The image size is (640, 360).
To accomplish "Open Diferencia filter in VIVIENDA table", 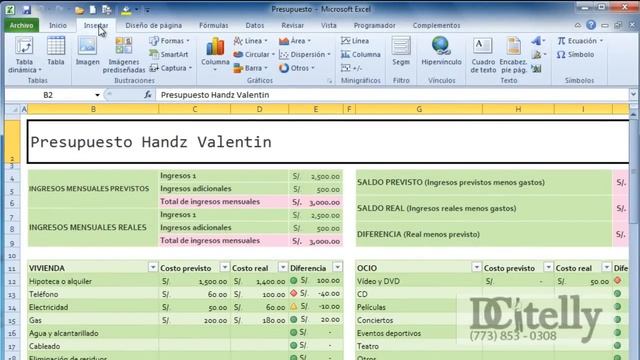I will 338,267.
